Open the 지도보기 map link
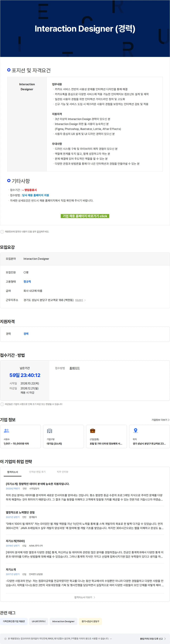This screenshot has height=644, width=170. point(79,300)
